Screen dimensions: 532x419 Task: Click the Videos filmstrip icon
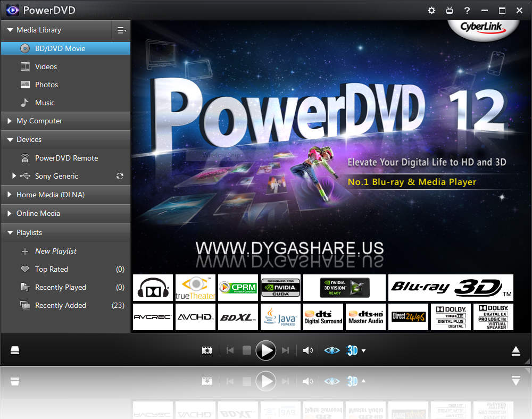(x=25, y=66)
